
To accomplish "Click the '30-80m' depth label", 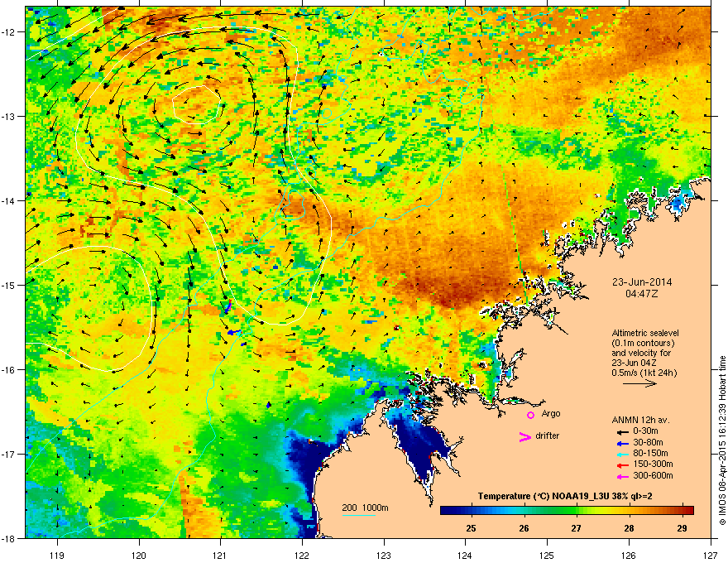I will pyautogui.click(x=648, y=443).
